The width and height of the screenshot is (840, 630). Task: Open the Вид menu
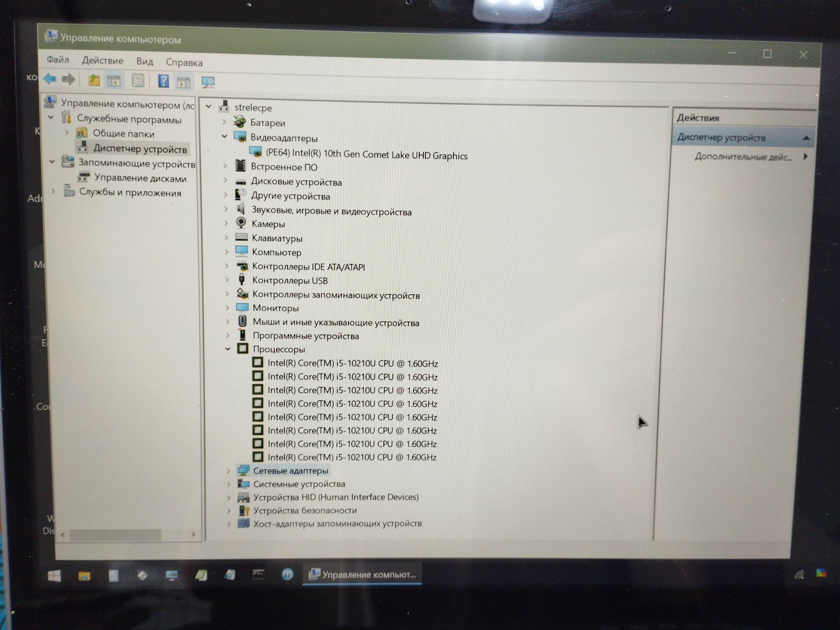pyautogui.click(x=144, y=62)
